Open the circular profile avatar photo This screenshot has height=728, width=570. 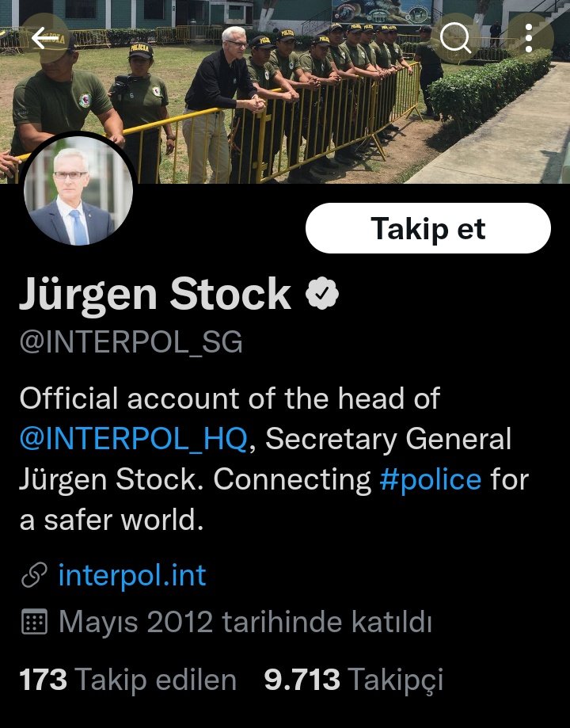tap(78, 190)
